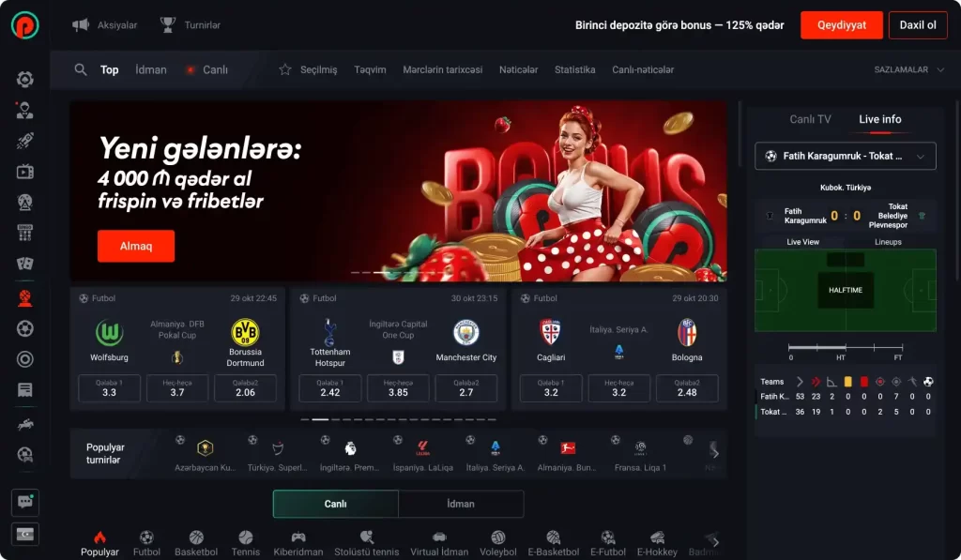
Task: Select the Kiberidman gamepad icon
Action: click(x=298, y=538)
